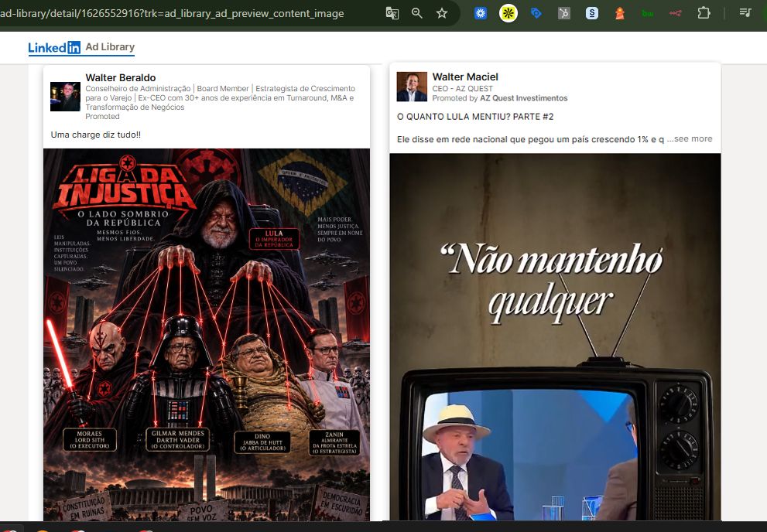Image resolution: width=767 pixels, height=532 pixels.
Task: Select 'CEO - AZ QUEST' subtitle
Action: (x=462, y=88)
